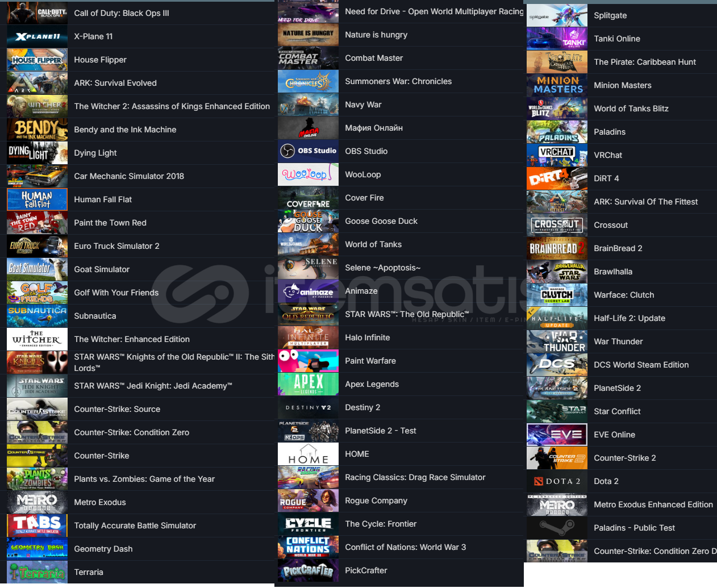Select Plants vs. Zombies: Game of the Year text
Image resolution: width=717 pixels, height=588 pixels.
click(x=144, y=479)
